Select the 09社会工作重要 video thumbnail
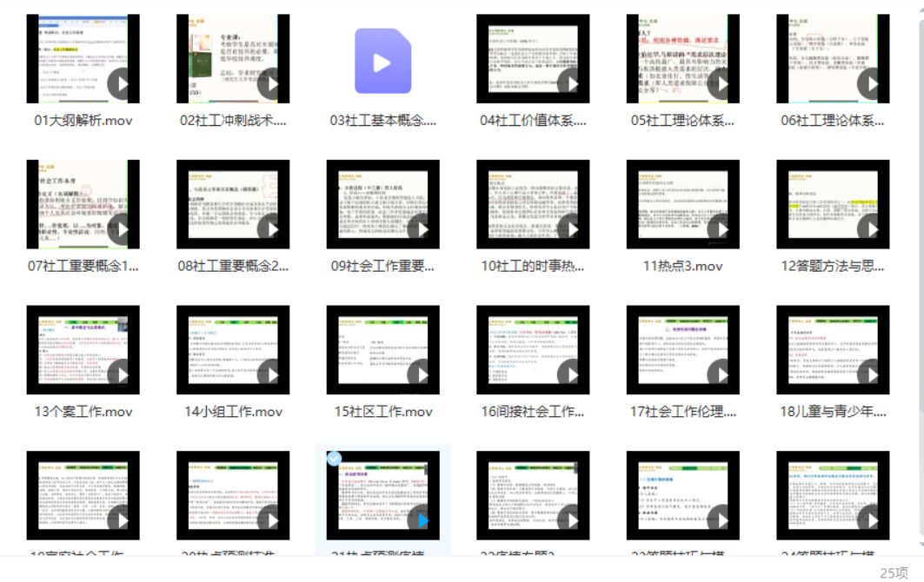This screenshot has width=924, height=582. click(x=383, y=204)
